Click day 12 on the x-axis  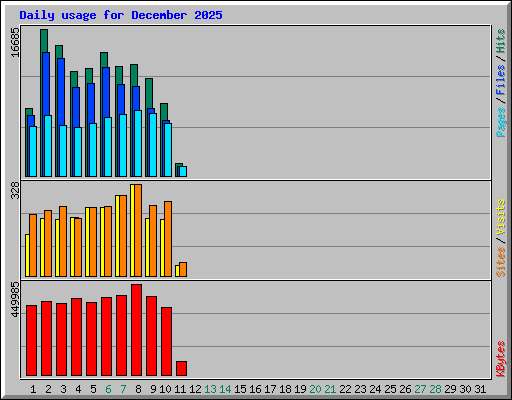195,389
